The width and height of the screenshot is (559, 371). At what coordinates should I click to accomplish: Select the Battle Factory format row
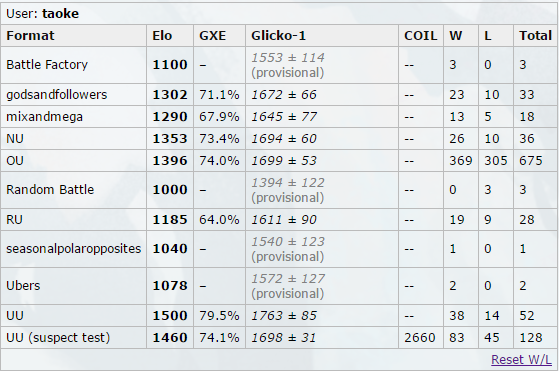click(x=280, y=65)
